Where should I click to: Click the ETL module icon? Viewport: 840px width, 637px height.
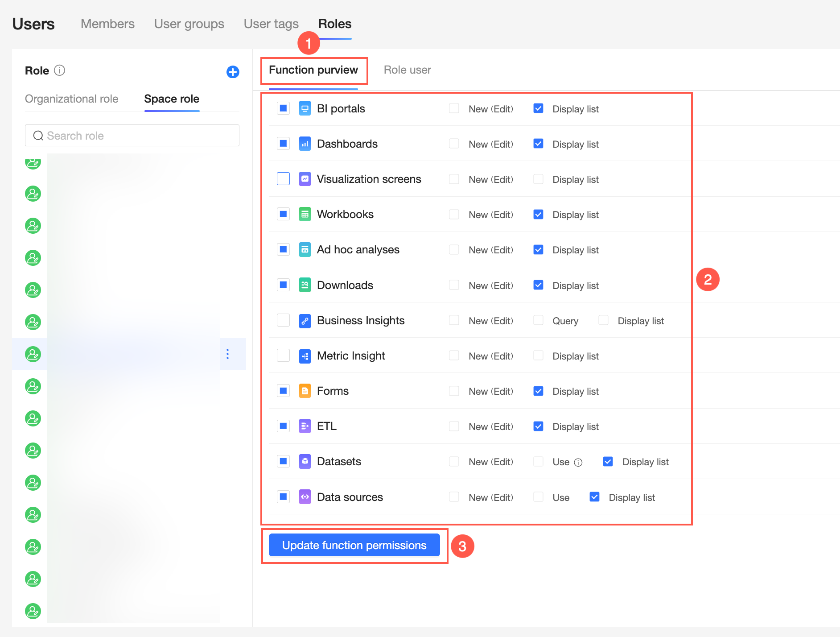tap(305, 426)
